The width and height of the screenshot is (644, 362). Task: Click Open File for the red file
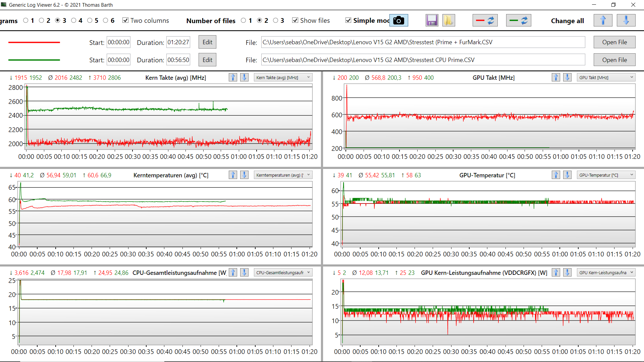614,42
